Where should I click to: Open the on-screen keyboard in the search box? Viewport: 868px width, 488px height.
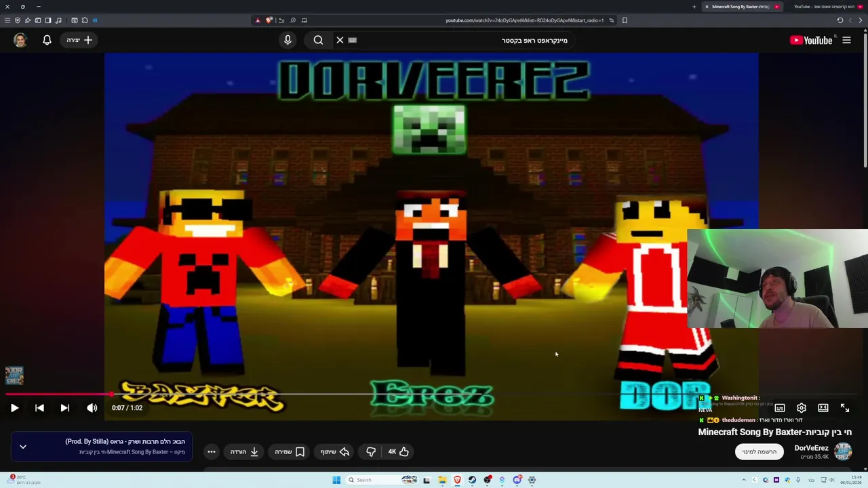click(353, 40)
